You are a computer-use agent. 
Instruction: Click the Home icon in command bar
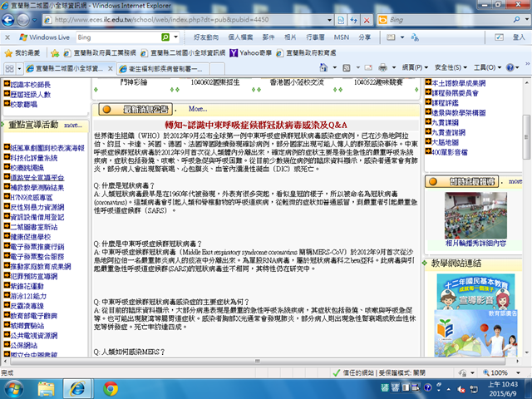(323, 68)
